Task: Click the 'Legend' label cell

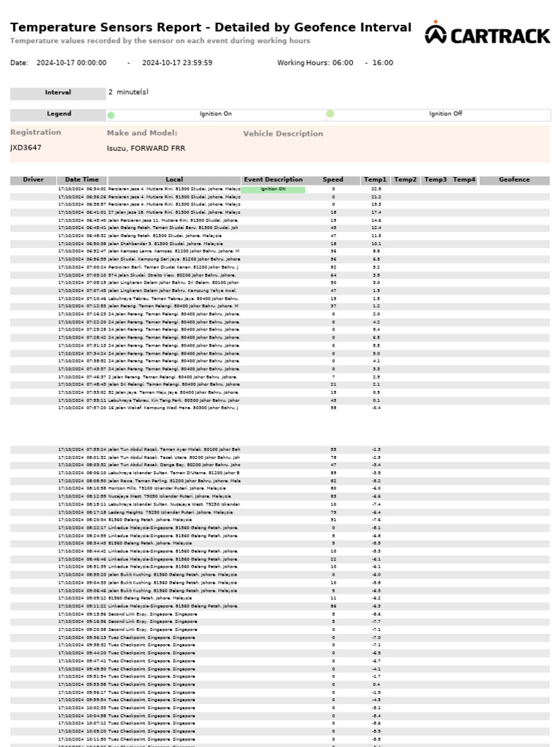Action: (x=58, y=115)
